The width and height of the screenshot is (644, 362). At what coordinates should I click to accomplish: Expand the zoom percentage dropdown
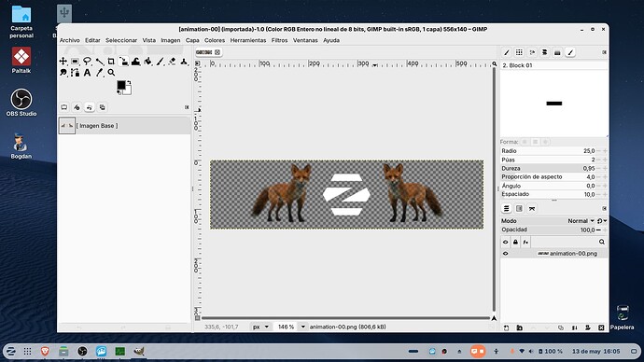pos(302,327)
